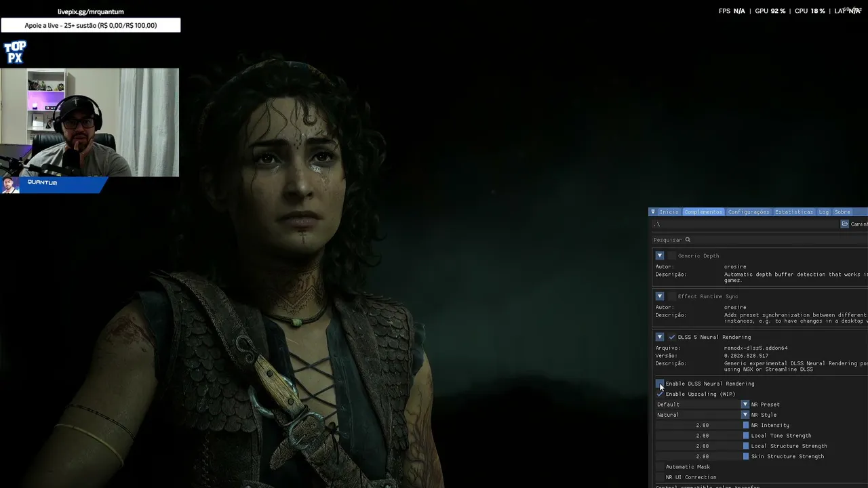Switch to the Estatísticas tab
The width and height of the screenshot is (868, 488).
pyautogui.click(x=794, y=212)
